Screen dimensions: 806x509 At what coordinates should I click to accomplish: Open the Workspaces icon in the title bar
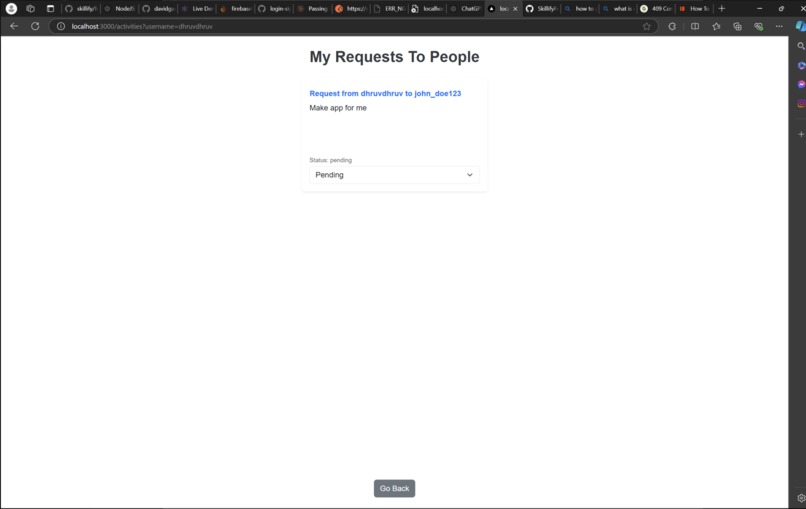[x=30, y=8]
